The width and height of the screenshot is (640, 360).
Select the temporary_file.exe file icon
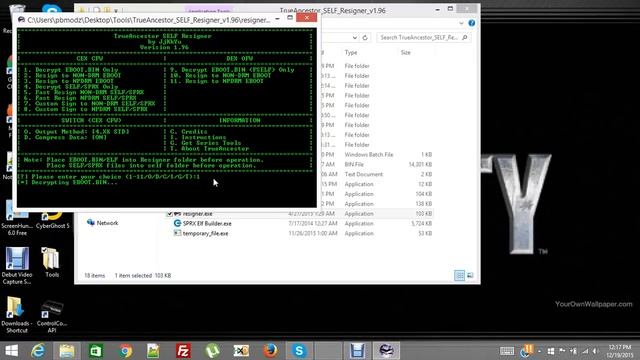pos(177,233)
